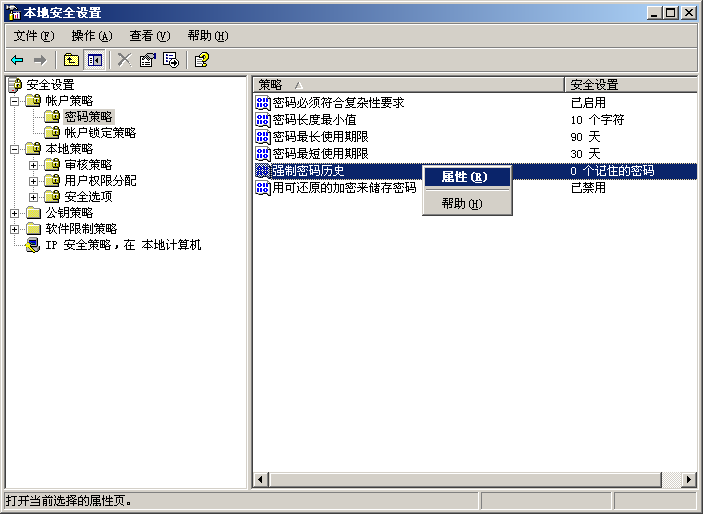Click the 软件限制策略 folder icon
The height and width of the screenshot is (514, 703).
click(x=33, y=228)
